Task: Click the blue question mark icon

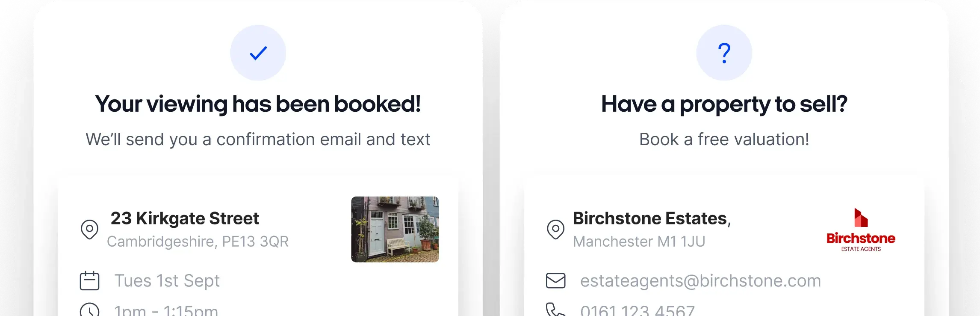Action: click(724, 53)
